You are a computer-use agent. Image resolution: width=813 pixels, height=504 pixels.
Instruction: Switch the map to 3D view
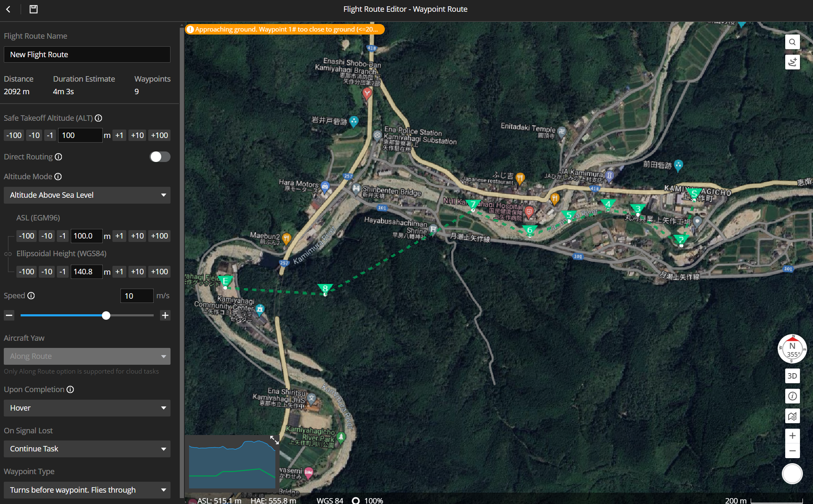pos(792,376)
